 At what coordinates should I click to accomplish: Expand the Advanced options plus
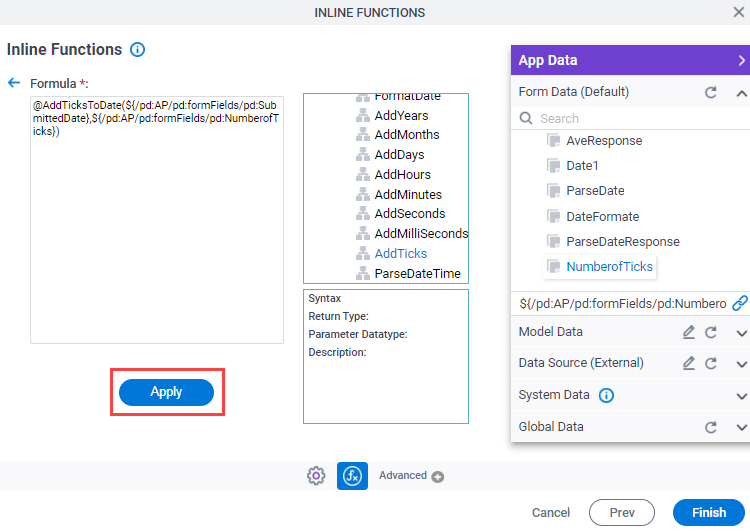coord(437,477)
